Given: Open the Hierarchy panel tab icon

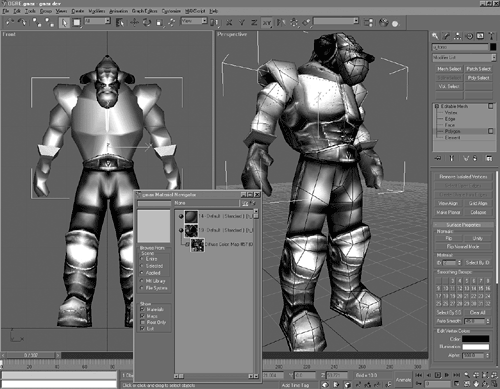Looking at the screenshot, I should pyautogui.click(x=458, y=36).
